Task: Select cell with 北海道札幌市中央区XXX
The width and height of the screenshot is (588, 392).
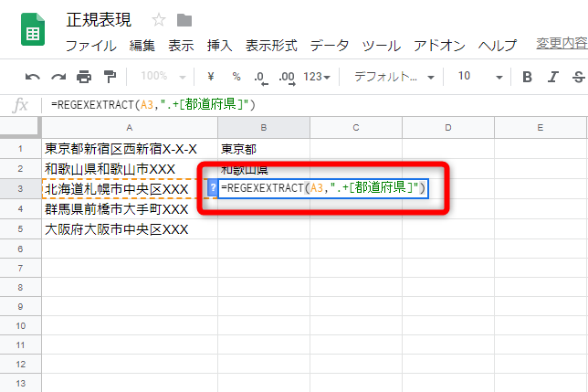Action: [130, 188]
